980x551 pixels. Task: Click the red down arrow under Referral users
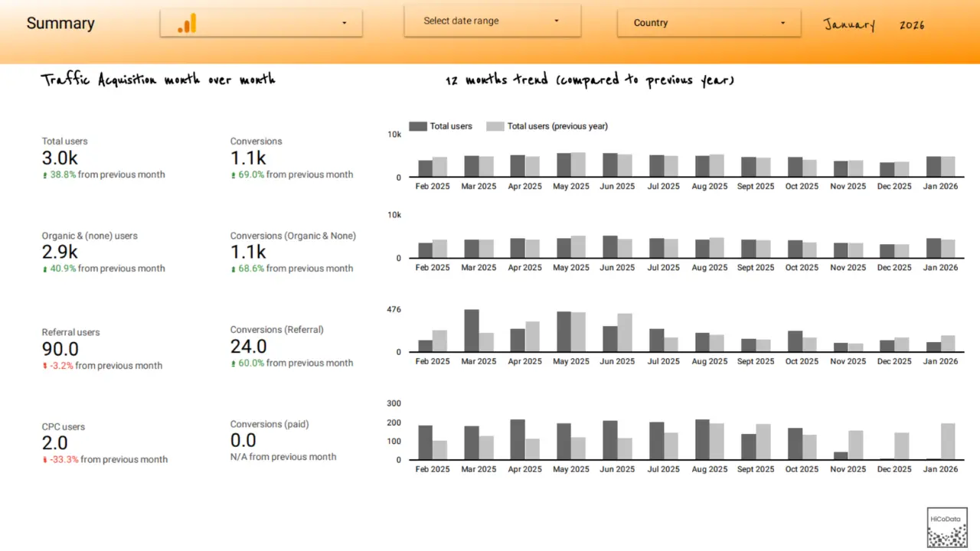44,366
